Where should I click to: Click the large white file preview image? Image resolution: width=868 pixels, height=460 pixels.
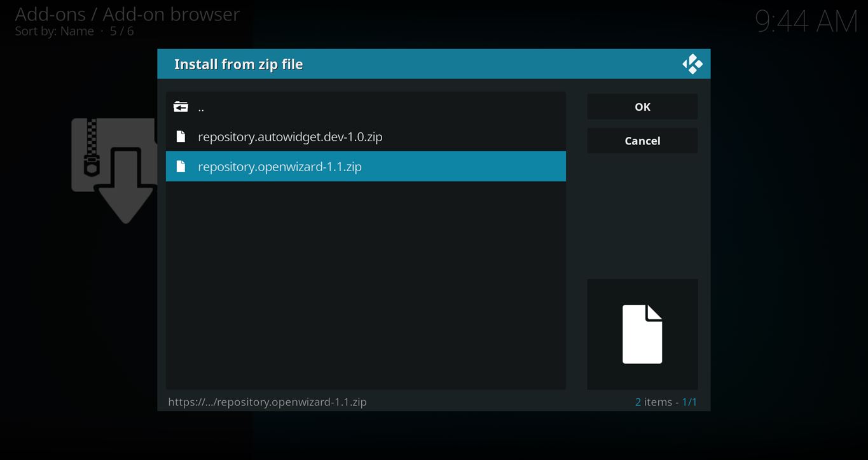[642, 334]
